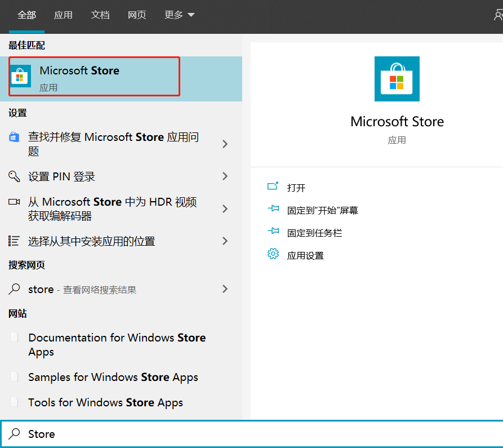Click the Microsoft Store icon in best match
Image resolution: width=503 pixels, height=448 pixels.
tap(20, 76)
